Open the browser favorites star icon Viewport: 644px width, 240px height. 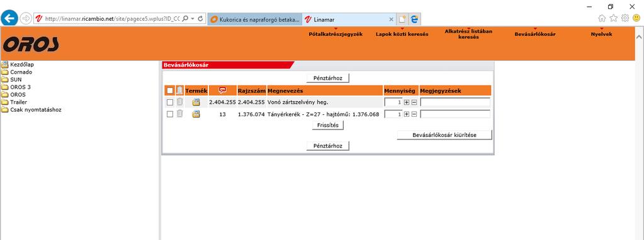[614, 18]
